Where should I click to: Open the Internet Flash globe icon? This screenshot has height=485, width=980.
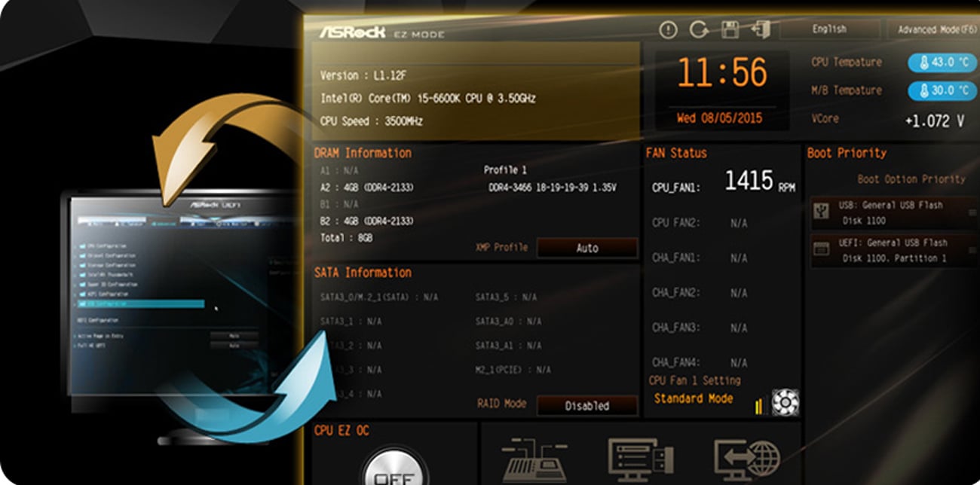pyautogui.click(x=747, y=459)
